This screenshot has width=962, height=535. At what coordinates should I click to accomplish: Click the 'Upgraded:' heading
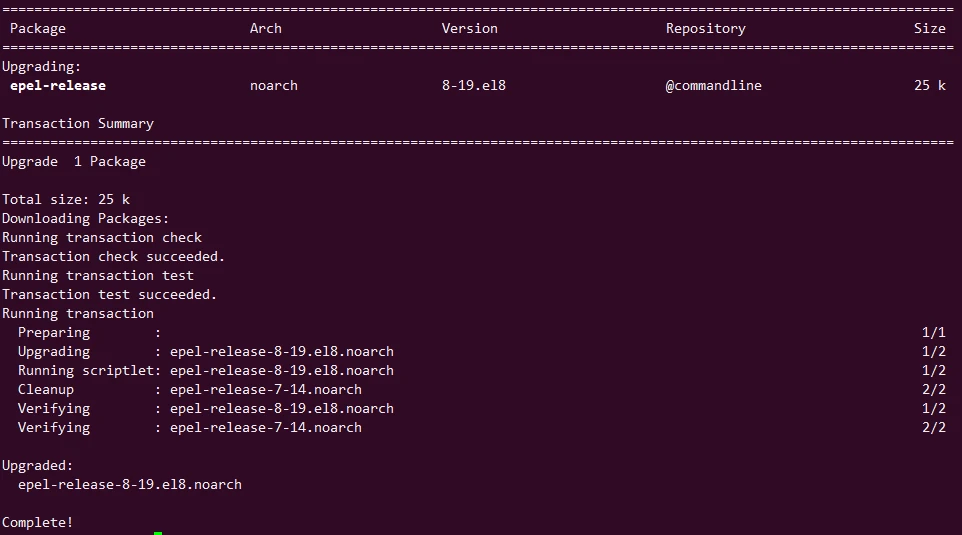pyautogui.click(x=38, y=466)
